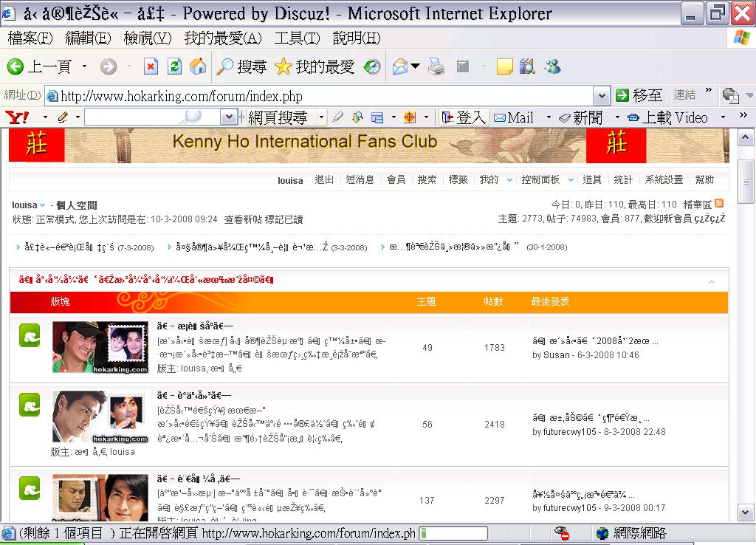Viewport: 756px width, 545px height.
Task: Open forum thumbnail in the 56-topics row
Action: (100, 417)
